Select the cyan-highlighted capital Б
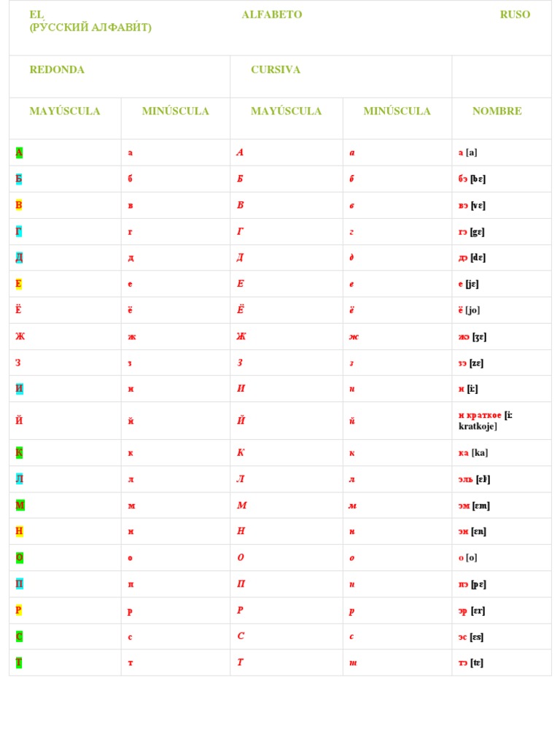This screenshot has width=560, height=747. coord(19,179)
